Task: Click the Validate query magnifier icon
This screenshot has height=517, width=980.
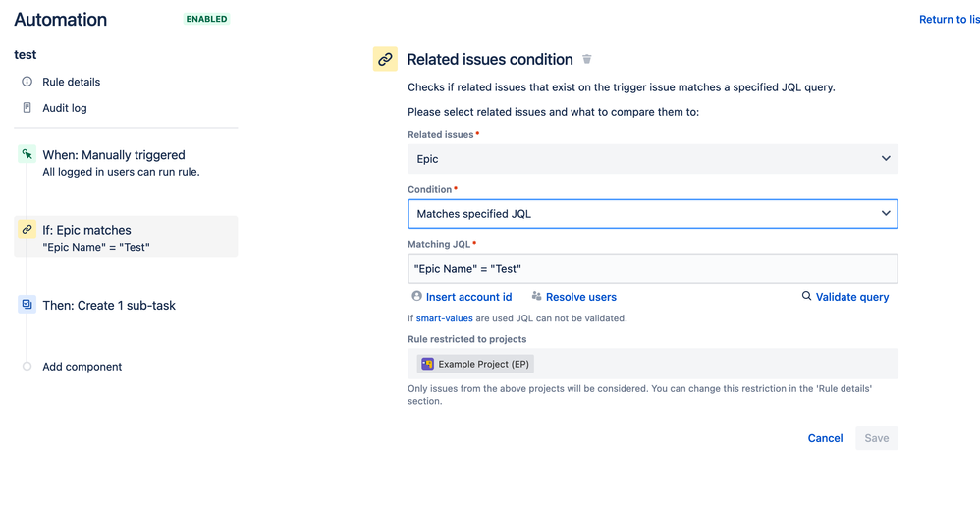Action: coord(807,296)
